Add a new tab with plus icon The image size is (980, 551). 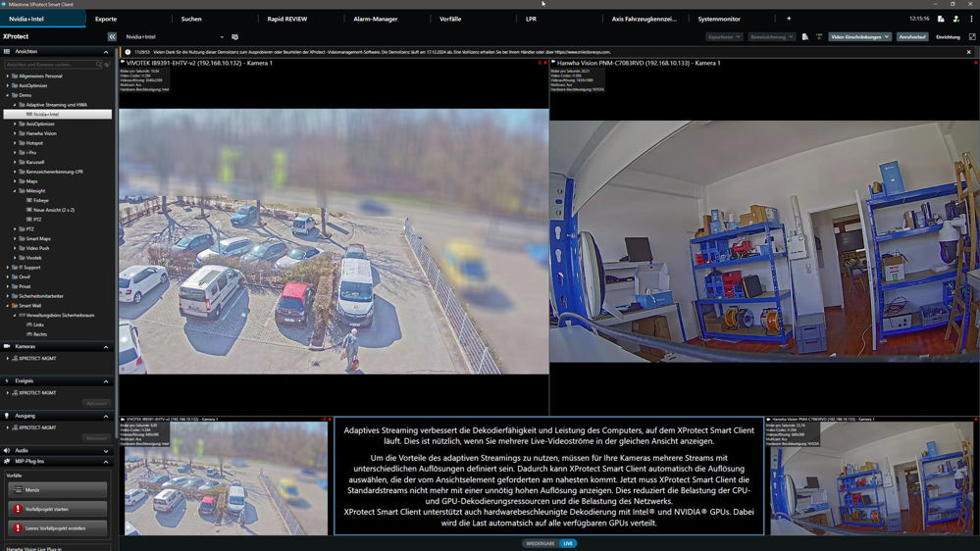(x=789, y=19)
